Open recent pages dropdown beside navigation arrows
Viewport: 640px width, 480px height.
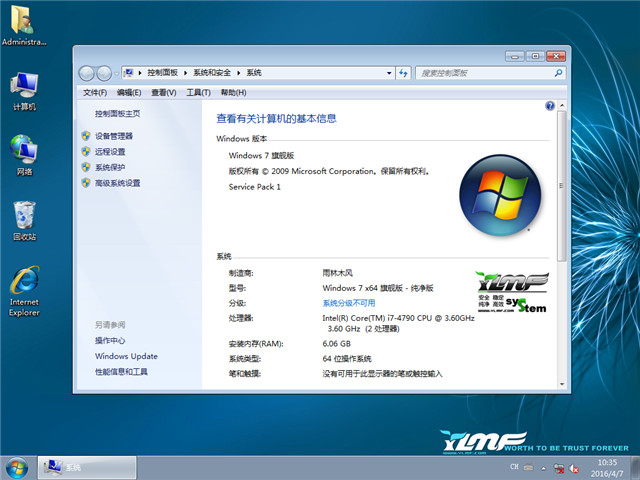pos(116,74)
